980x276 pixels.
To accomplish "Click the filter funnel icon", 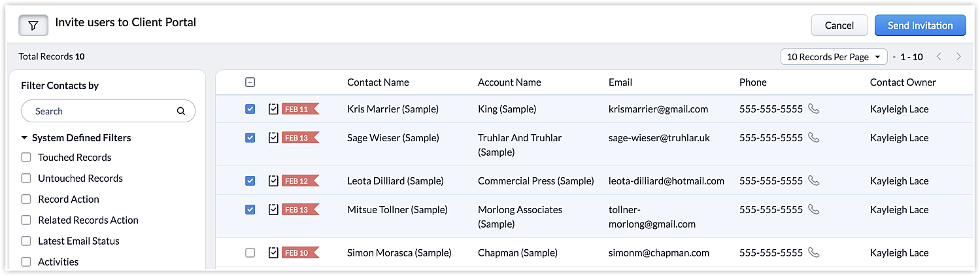I will [33, 26].
